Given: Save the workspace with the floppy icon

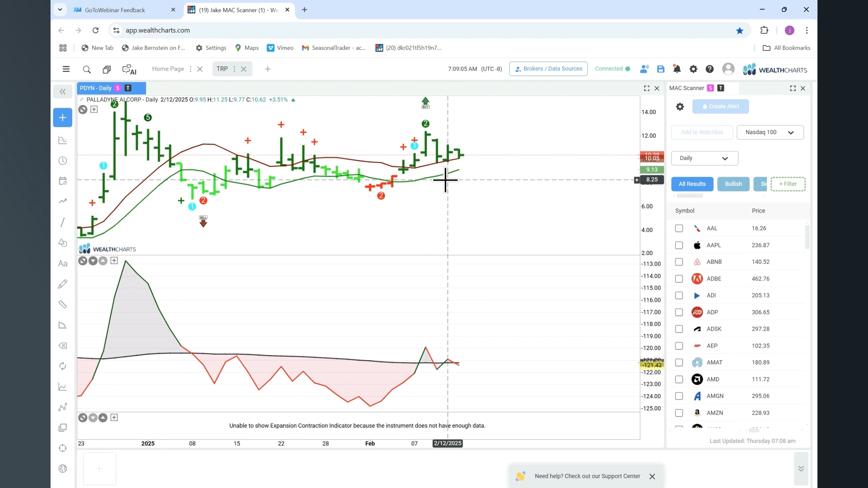Looking at the screenshot, I should (x=660, y=69).
